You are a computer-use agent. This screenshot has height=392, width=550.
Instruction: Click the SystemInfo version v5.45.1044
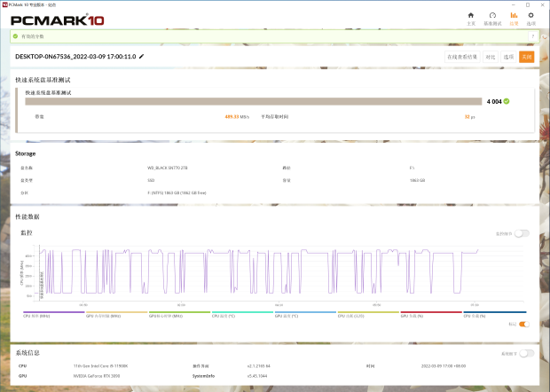pos(257,376)
